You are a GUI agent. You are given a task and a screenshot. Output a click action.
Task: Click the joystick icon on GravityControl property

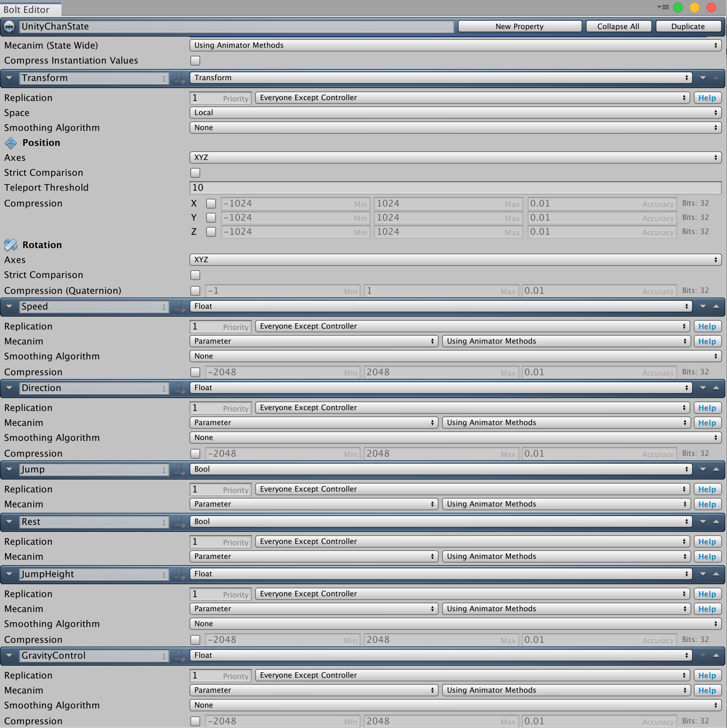[x=179, y=656]
